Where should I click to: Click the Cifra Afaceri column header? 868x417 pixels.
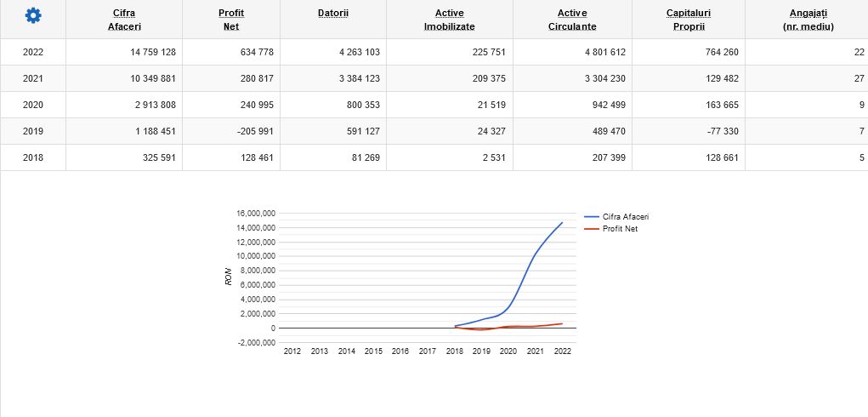coord(124,20)
